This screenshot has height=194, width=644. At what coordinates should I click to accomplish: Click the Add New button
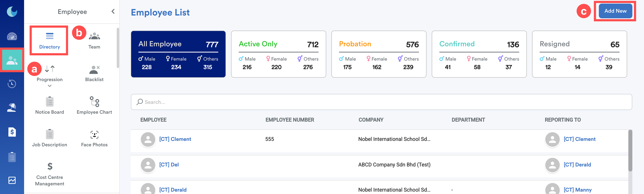[615, 11]
